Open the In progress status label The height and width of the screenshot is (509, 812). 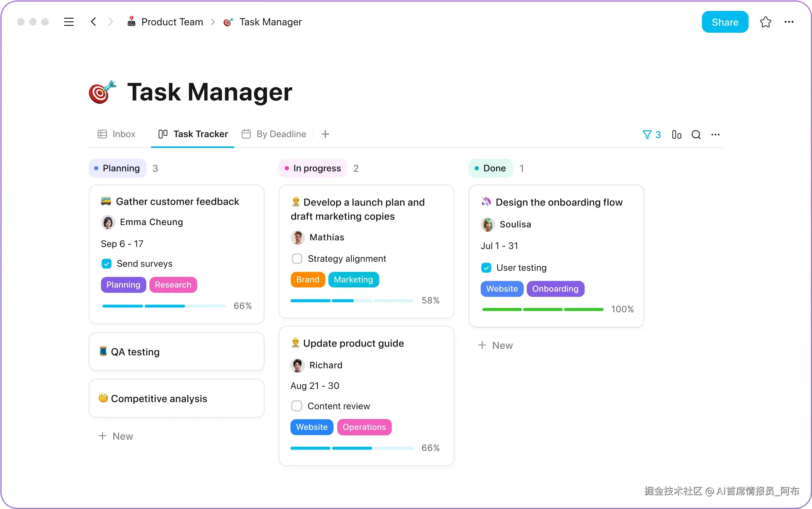[x=313, y=168]
